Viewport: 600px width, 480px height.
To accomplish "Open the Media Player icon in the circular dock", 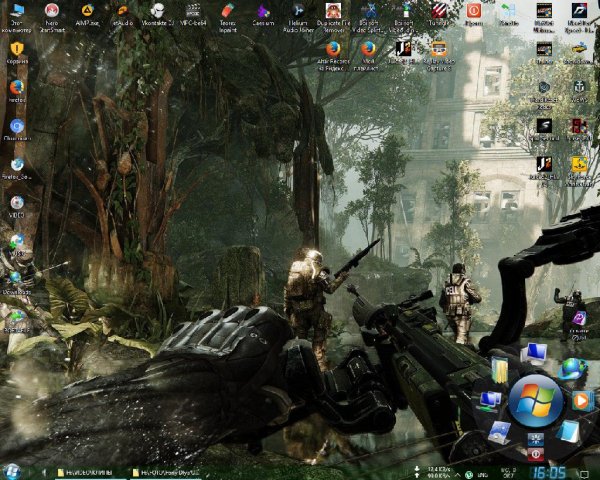I will click(582, 401).
